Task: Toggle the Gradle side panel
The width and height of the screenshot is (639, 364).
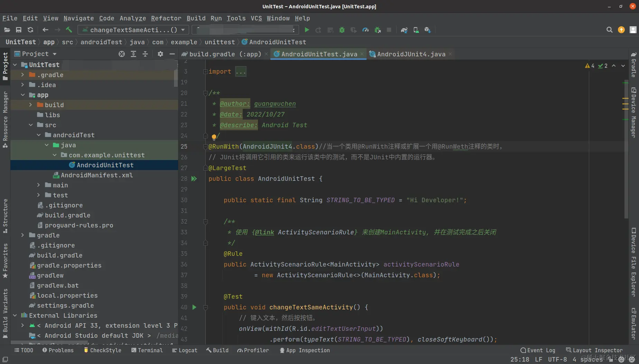Action: [633, 65]
